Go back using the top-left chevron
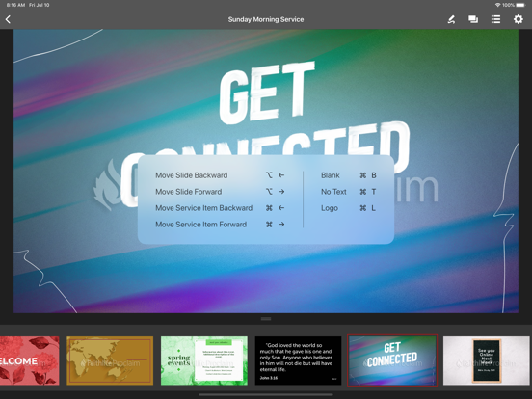The height and width of the screenshot is (399, 532). pyautogui.click(x=8, y=19)
